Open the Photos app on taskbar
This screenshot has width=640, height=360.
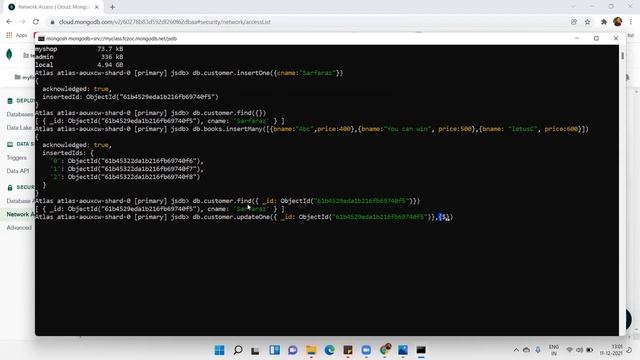tap(403, 350)
